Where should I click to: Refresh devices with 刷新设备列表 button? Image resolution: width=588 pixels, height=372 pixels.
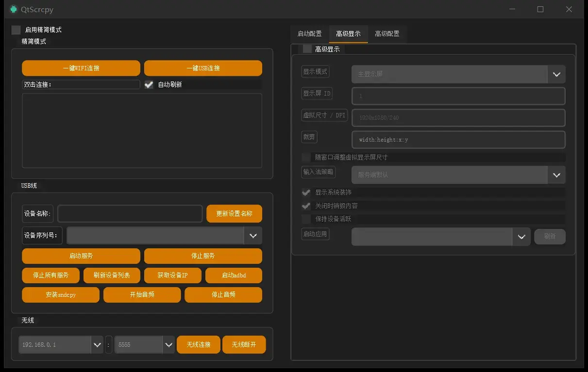pyautogui.click(x=112, y=275)
